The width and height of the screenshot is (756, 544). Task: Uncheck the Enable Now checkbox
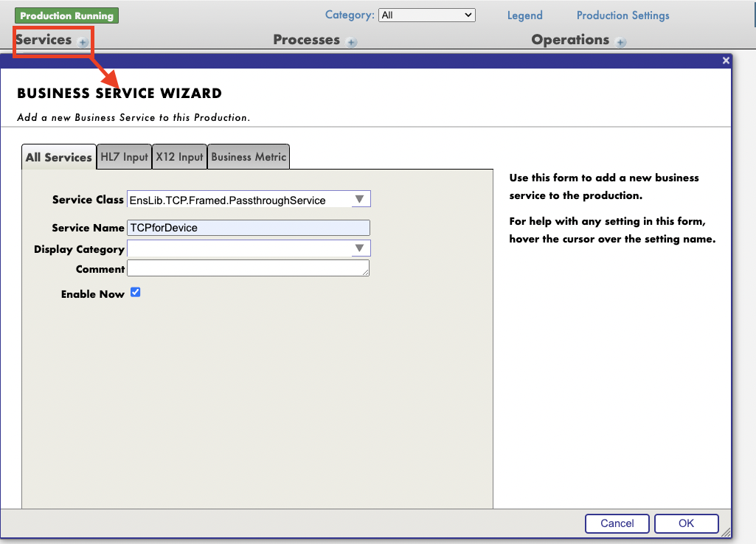[135, 293]
